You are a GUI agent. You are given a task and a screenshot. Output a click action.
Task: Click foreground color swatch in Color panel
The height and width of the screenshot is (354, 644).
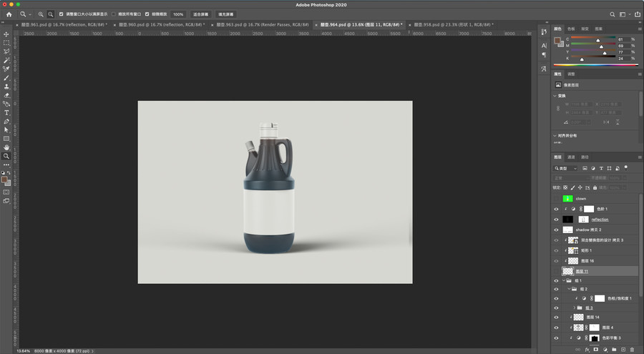point(557,40)
